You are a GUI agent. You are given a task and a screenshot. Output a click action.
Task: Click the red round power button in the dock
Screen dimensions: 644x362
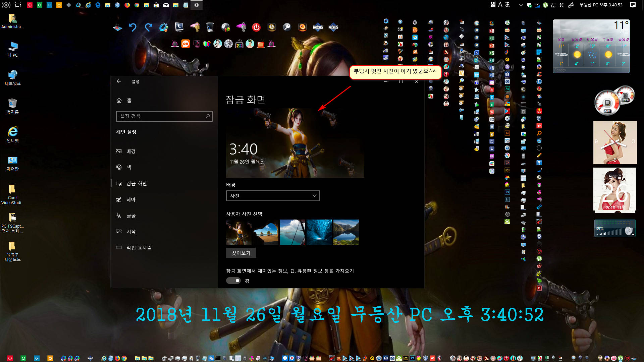click(x=256, y=27)
